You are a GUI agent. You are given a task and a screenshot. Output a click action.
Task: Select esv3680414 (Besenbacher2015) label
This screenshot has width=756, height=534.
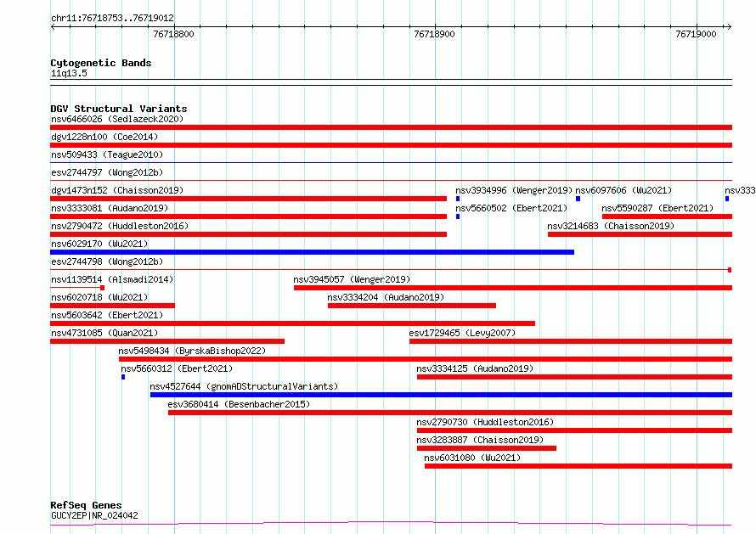coord(239,404)
